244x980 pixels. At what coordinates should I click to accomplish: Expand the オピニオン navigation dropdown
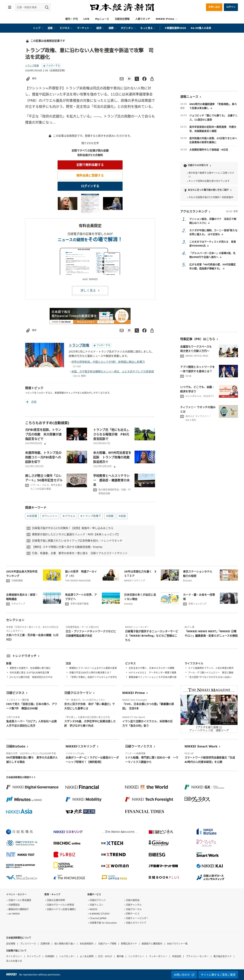click(x=129, y=28)
